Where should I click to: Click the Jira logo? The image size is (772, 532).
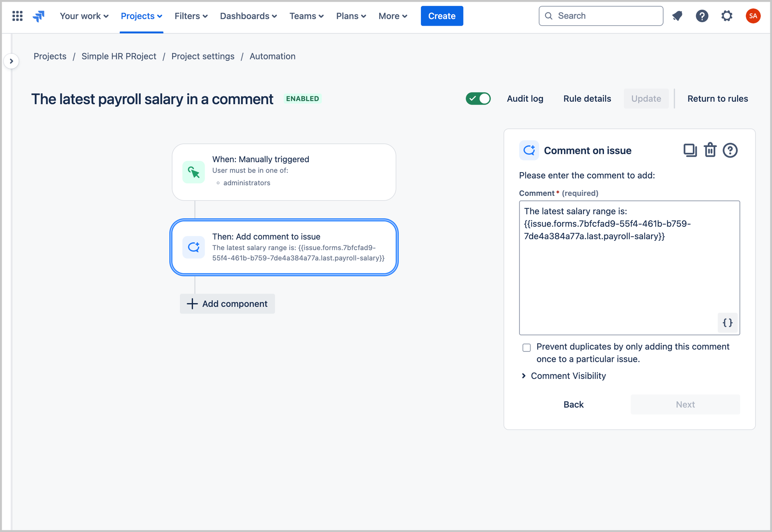click(39, 16)
